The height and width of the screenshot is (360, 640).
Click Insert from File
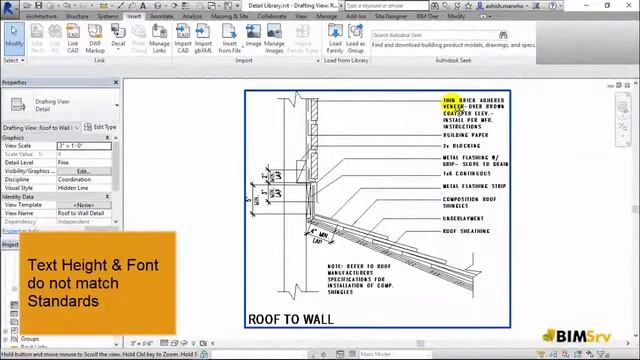point(229,39)
